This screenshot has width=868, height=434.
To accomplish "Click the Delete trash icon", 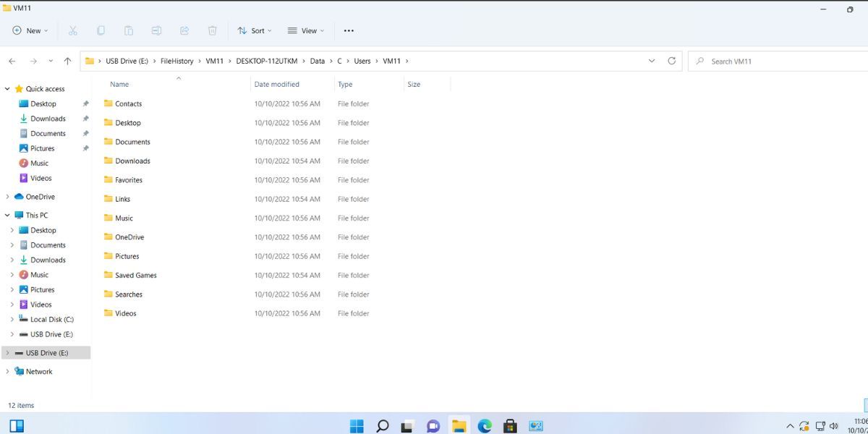I will coord(212,30).
